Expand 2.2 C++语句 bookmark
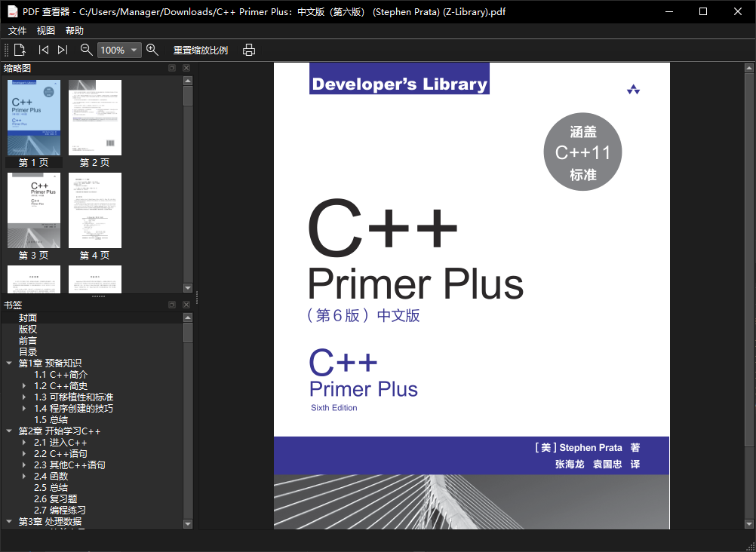The image size is (756, 552). pos(24,454)
